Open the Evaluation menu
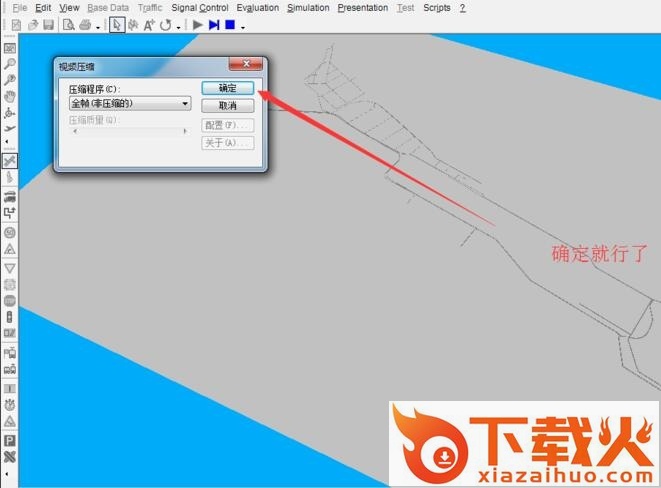Image resolution: width=661 pixels, height=488 pixels. pos(258,8)
